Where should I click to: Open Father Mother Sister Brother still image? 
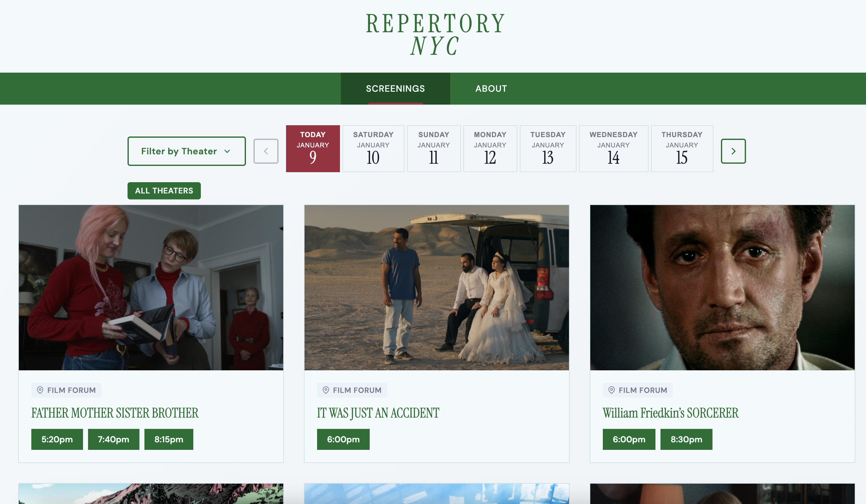click(151, 287)
